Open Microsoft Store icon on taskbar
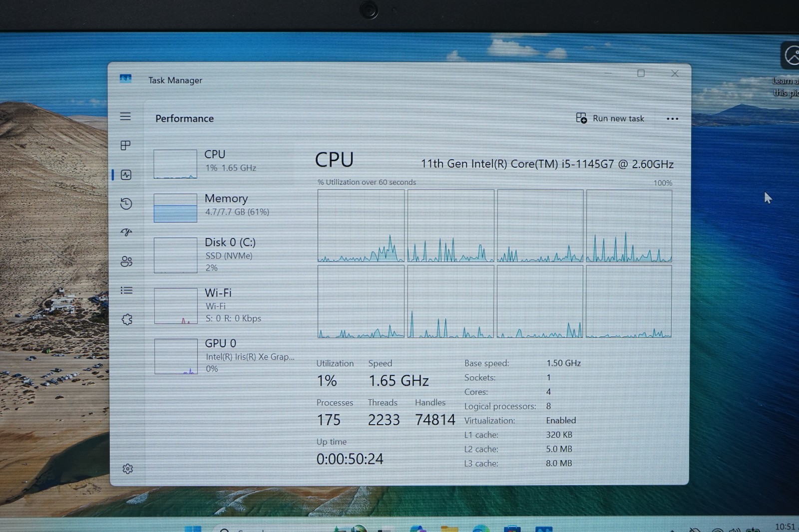799x532 pixels. coord(512,529)
